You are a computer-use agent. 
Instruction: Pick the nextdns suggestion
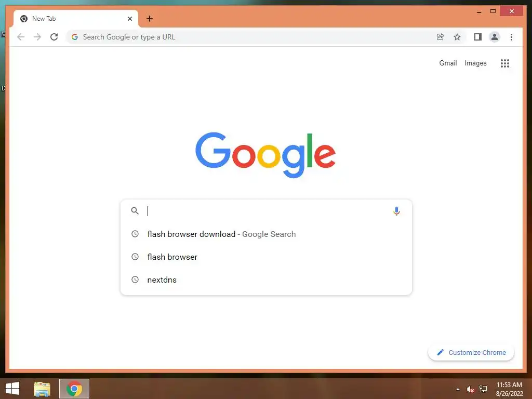266,280
